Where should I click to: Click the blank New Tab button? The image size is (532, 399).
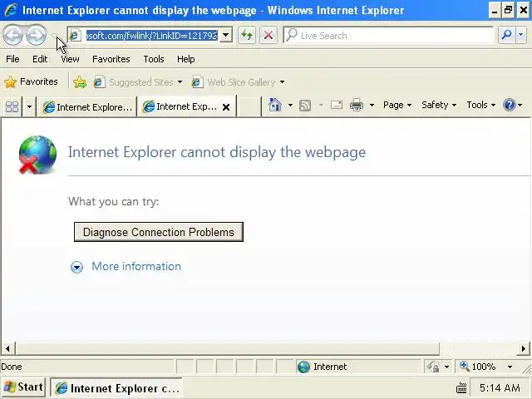coord(249,107)
